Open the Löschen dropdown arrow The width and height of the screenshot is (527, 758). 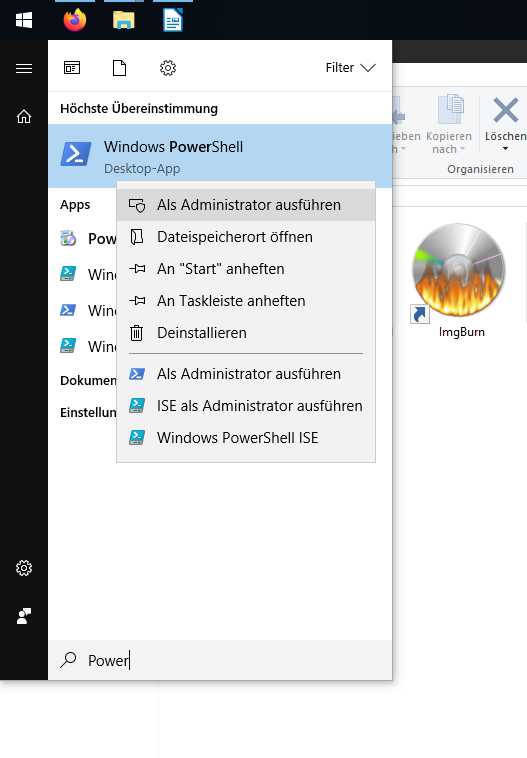click(505, 149)
